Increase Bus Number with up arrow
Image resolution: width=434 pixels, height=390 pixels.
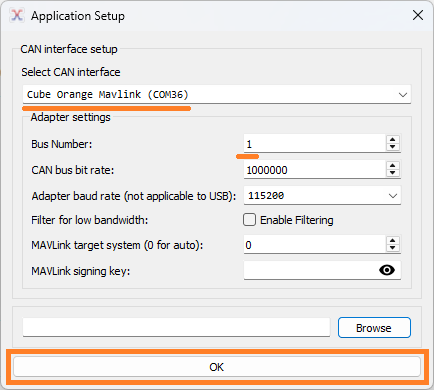[393, 140]
